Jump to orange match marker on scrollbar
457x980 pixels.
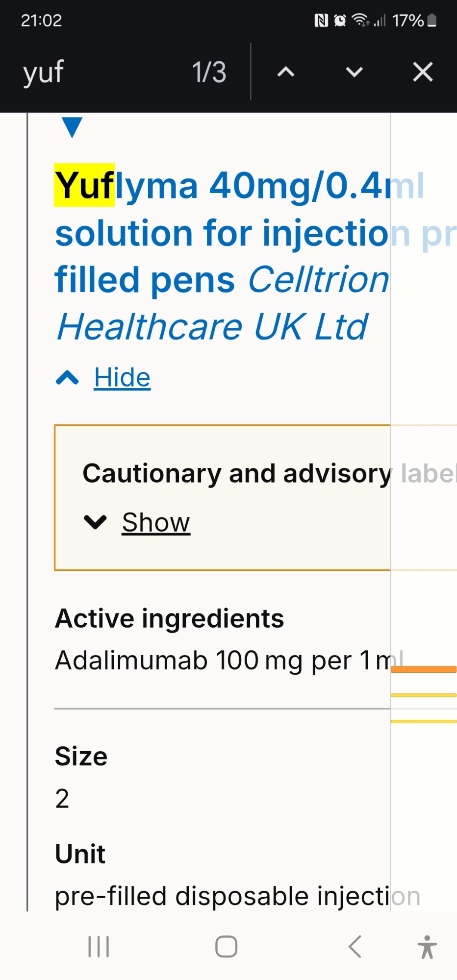[x=424, y=669]
